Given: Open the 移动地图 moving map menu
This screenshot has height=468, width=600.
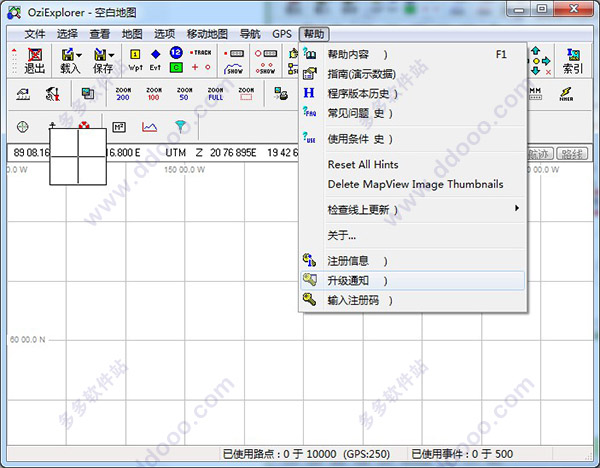Looking at the screenshot, I should pos(207,34).
